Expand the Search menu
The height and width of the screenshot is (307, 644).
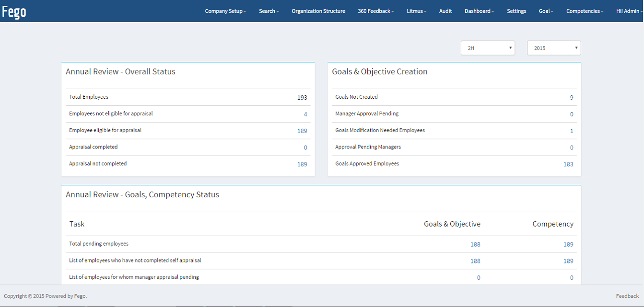coord(269,11)
